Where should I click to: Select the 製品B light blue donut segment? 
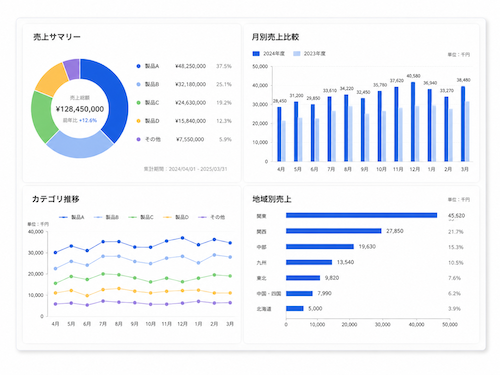[x=80, y=147]
